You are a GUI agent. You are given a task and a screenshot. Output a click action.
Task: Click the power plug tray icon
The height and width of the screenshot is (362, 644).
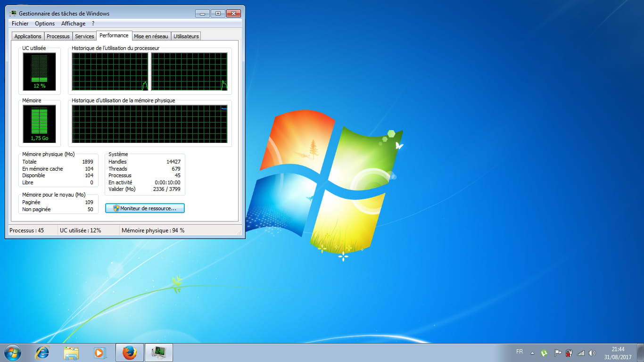click(x=569, y=353)
